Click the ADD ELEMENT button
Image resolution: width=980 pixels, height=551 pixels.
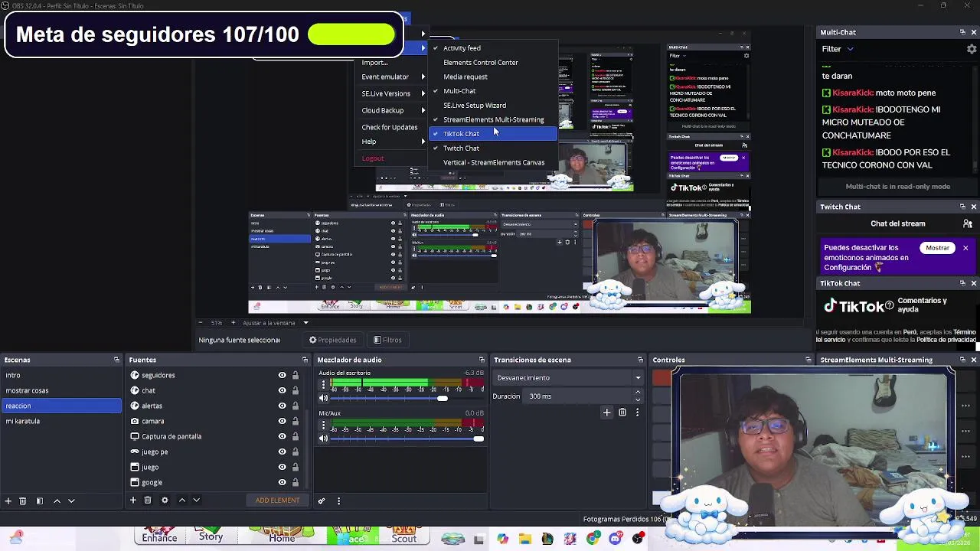point(277,500)
